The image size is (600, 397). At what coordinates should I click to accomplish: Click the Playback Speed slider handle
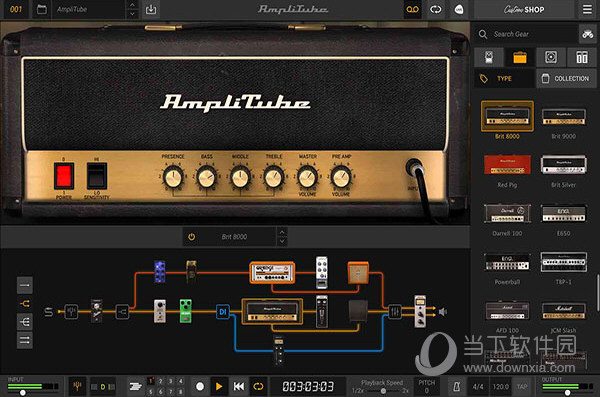(383, 391)
